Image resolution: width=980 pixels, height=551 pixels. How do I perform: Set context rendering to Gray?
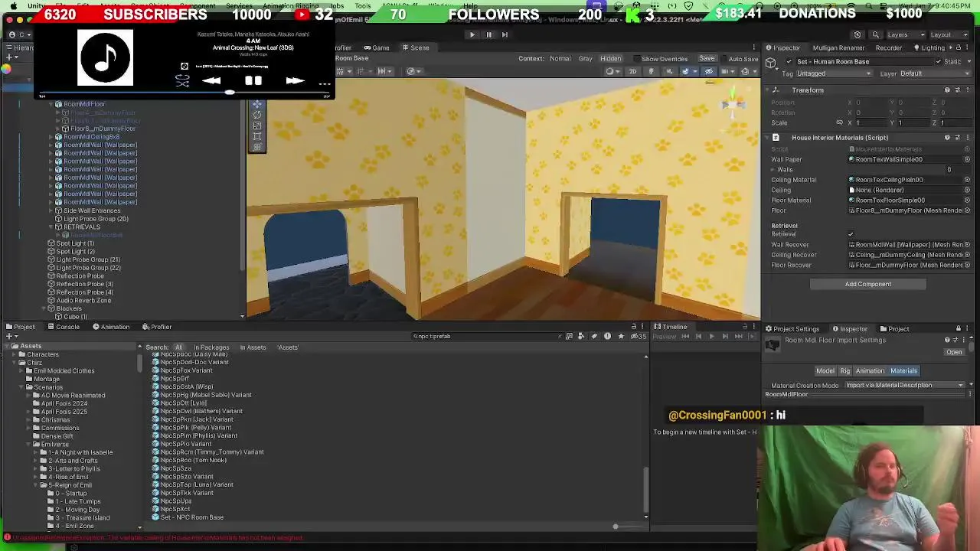pyautogui.click(x=585, y=59)
